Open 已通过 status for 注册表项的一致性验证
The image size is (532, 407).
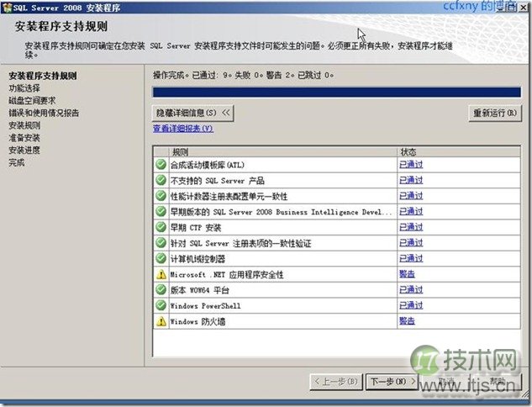coord(411,243)
